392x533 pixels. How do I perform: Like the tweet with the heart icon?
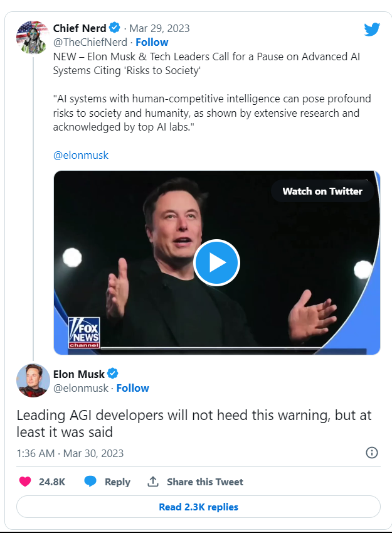pos(25,482)
